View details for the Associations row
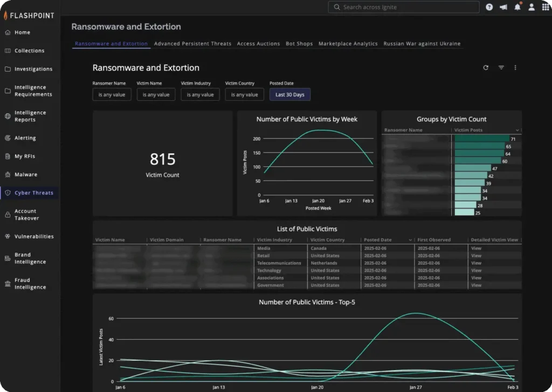The width and height of the screenshot is (552, 392). (477, 278)
